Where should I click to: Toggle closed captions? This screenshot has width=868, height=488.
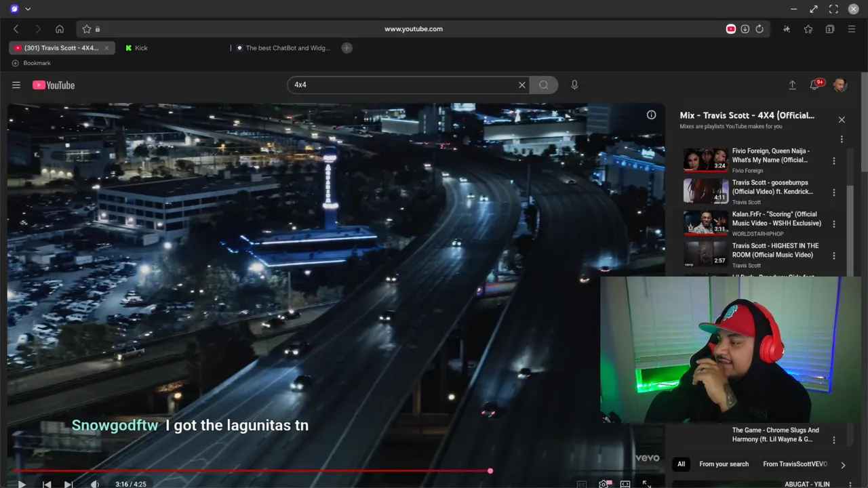(x=582, y=484)
